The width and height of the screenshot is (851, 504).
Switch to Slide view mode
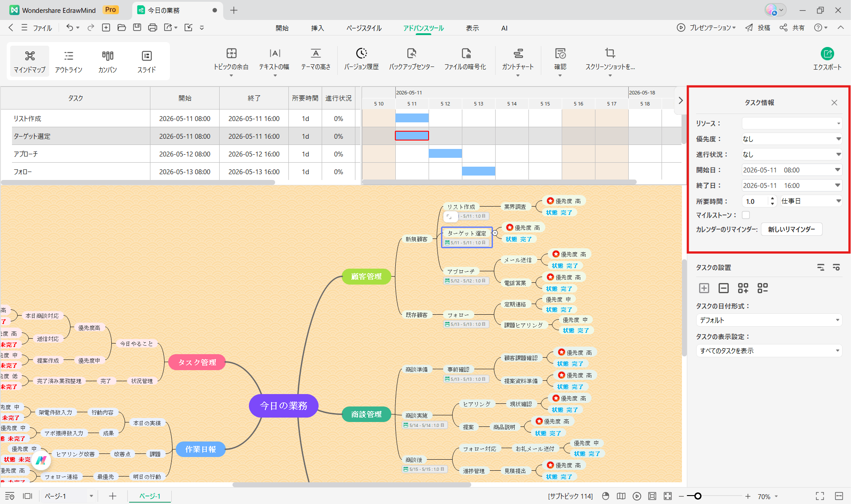[x=147, y=61]
